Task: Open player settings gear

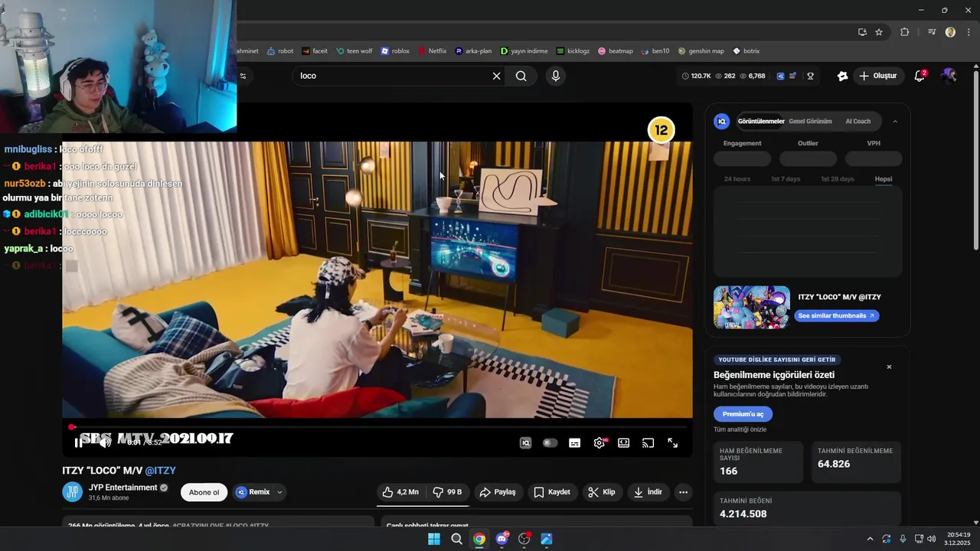Action: point(599,442)
